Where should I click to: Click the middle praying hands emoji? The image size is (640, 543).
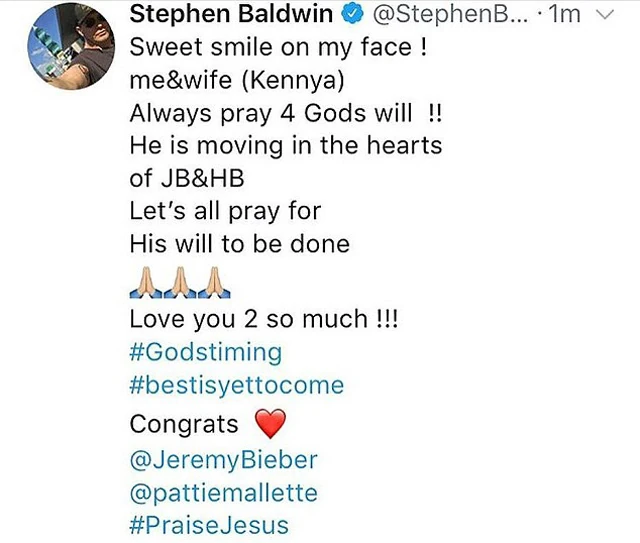pos(180,285)
